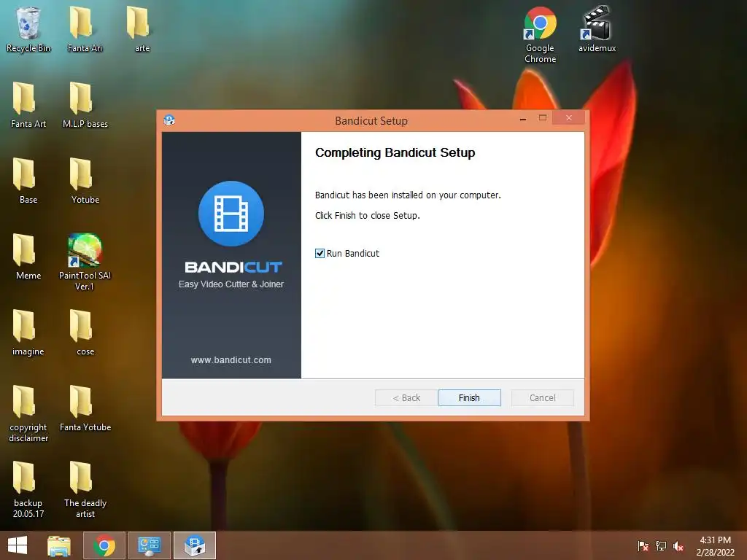Minimize the Bandicut Setup window
The width and height of the screenshot is (747, 560).
(x=523, y=119)
